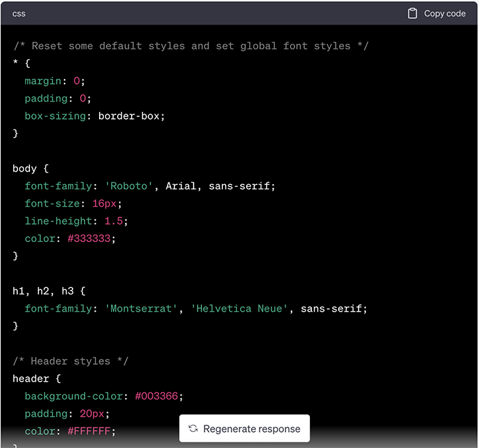This screenshot has width=479, height=448.
Task: Click the clipboard copy icon
Action: point(412,13)
